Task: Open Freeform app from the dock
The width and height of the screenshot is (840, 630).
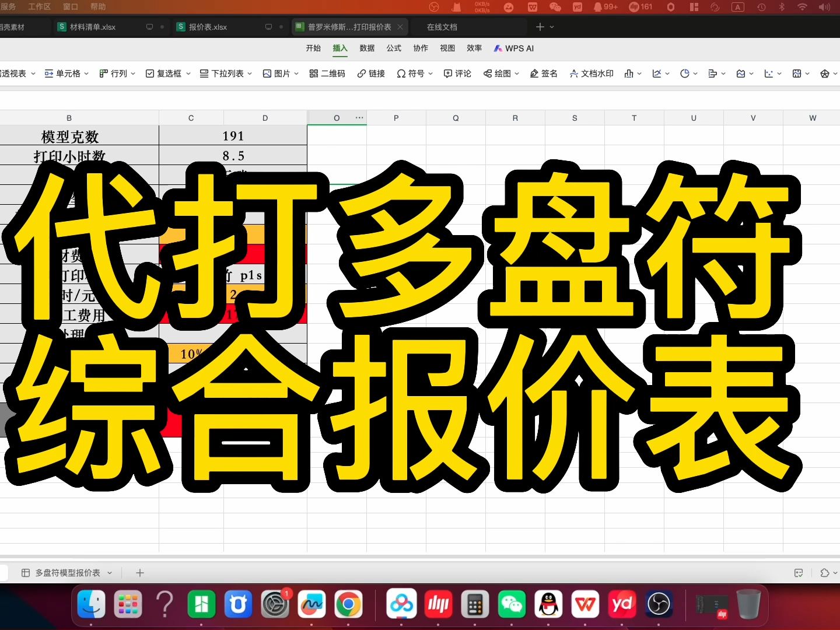Action: pos(311,604)
